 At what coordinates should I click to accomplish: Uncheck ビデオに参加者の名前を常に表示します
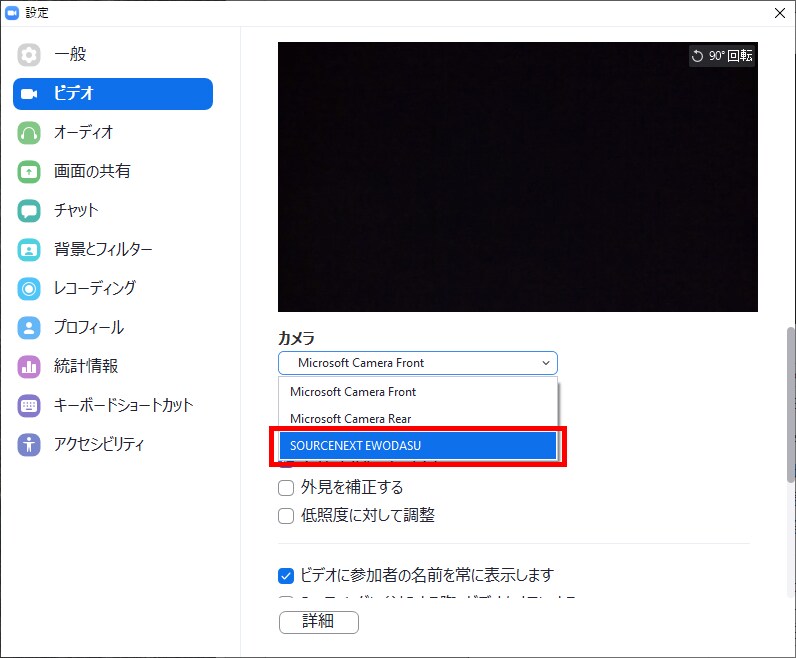pyautogui.click(x=286, y=576)
